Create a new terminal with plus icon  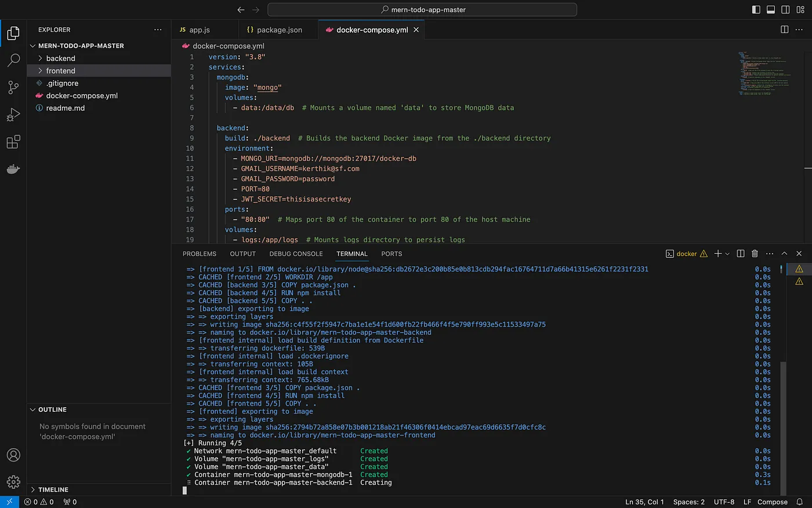718,254
